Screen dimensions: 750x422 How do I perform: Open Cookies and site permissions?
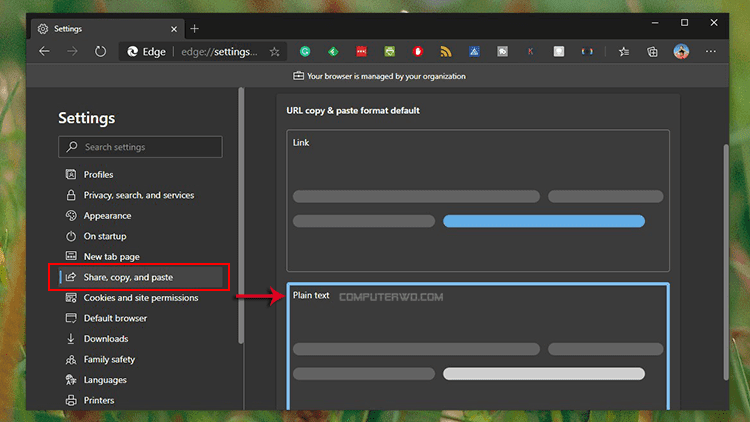pyautogui.click(x=139, y=298)
